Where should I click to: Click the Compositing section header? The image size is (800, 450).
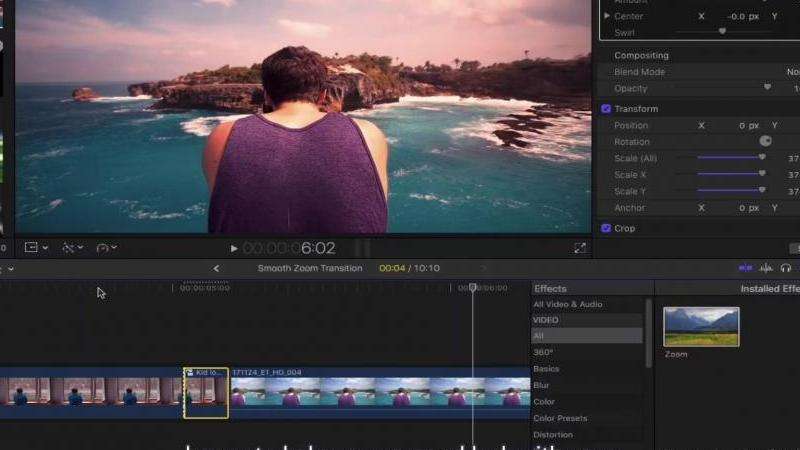pos(641,55)
